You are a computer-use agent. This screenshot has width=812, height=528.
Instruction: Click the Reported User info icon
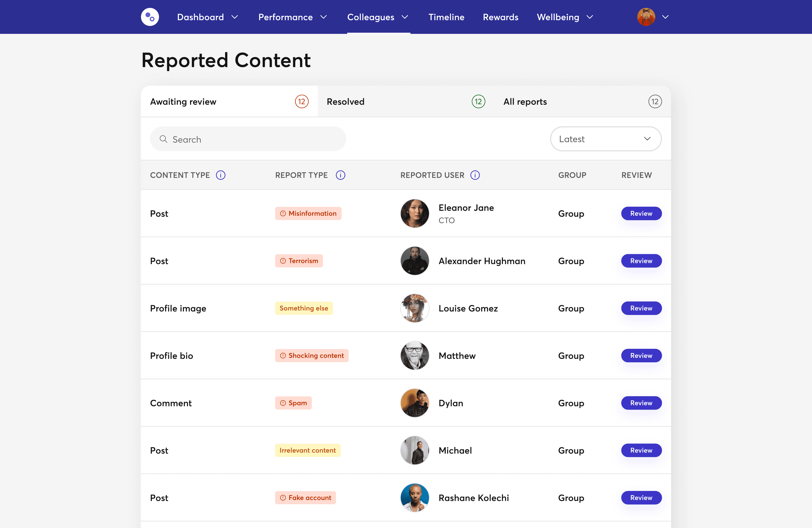tap(475, 175)
